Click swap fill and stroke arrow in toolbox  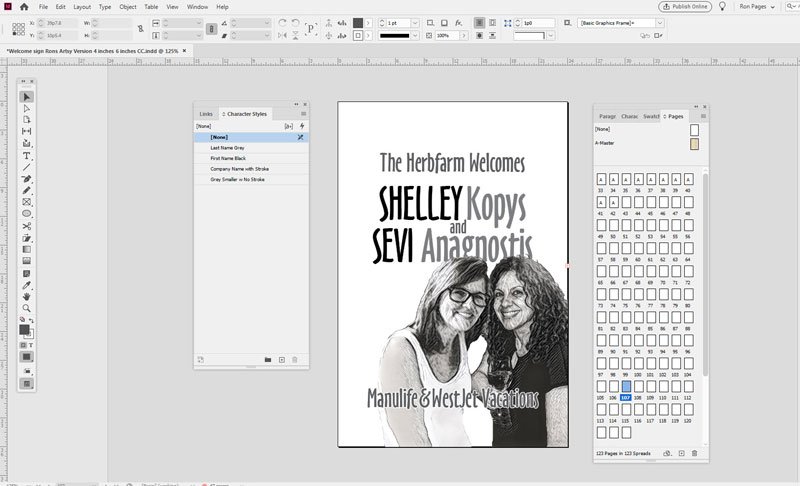(x=31, y=320)
